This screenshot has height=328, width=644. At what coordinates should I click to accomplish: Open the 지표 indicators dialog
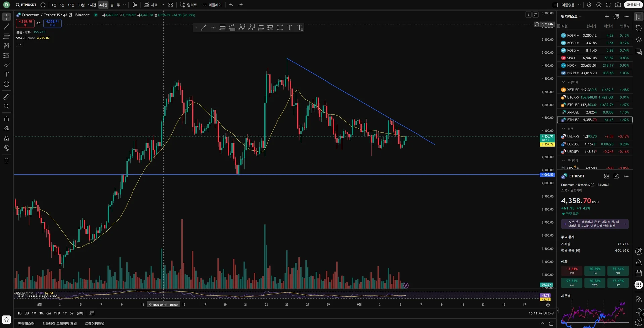point(151,5)
